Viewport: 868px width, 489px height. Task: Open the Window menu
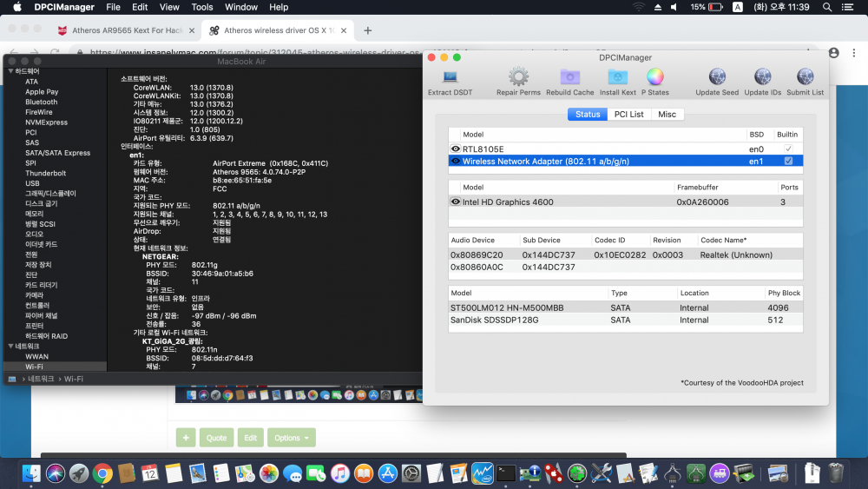click(240, 7)
